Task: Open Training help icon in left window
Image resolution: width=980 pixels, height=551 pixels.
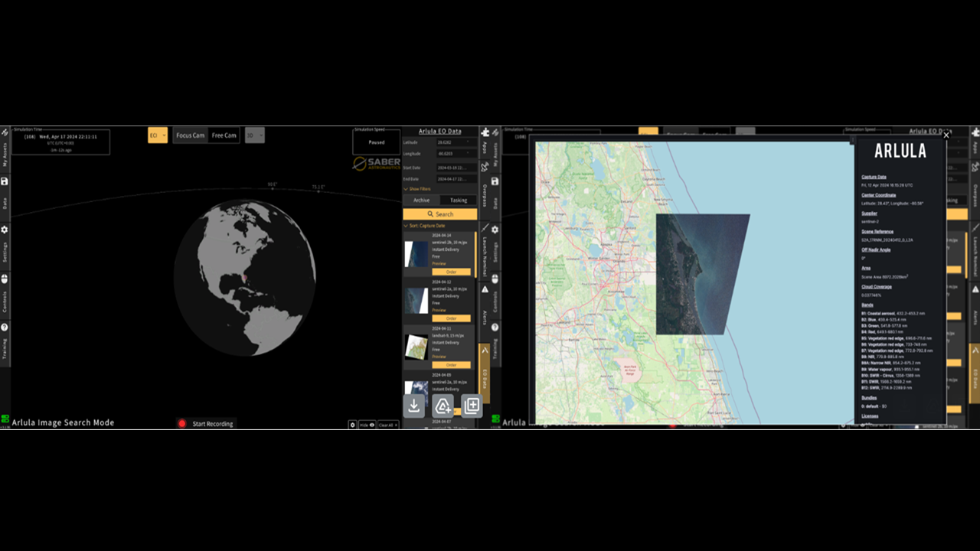Action: click(5, 328)
